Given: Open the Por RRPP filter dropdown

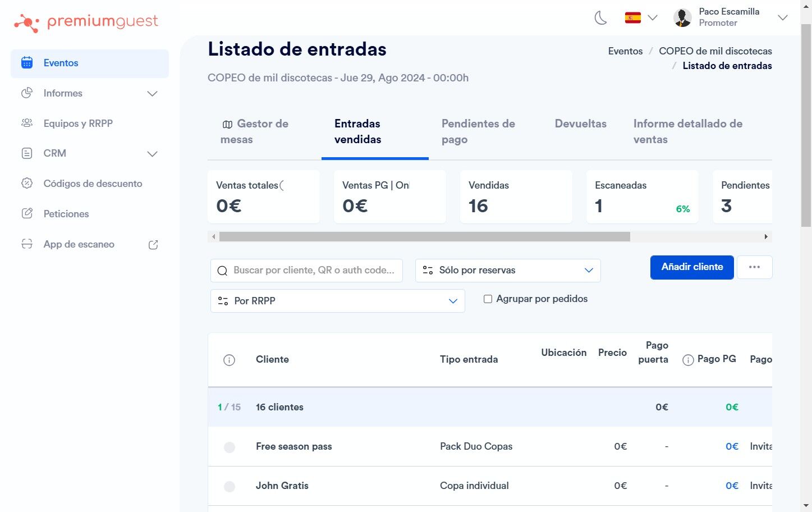Looking at the screenshot, I should click(338, 301).
